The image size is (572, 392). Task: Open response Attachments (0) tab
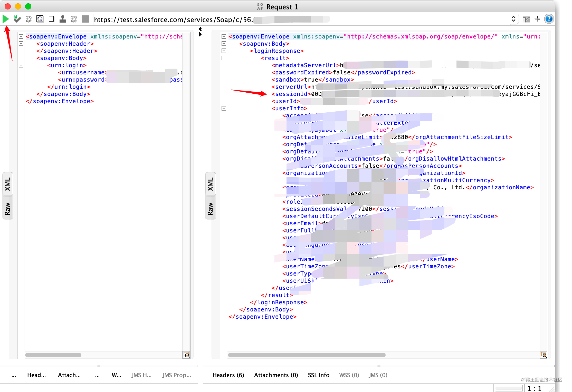click(x=276, y=375)
